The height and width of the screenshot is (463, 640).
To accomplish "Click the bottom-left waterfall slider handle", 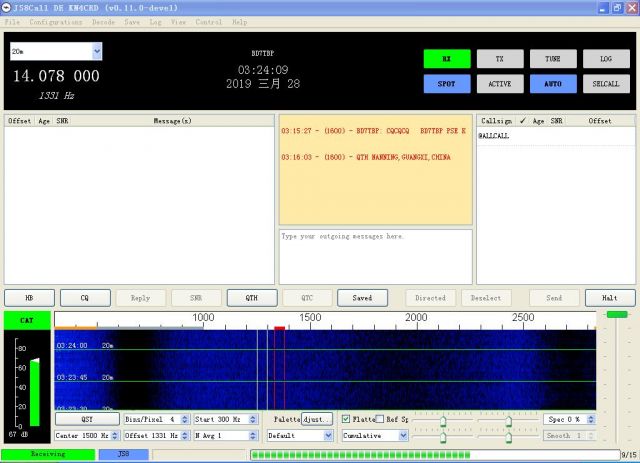I will pyautogui.click(x=443, y=438).
